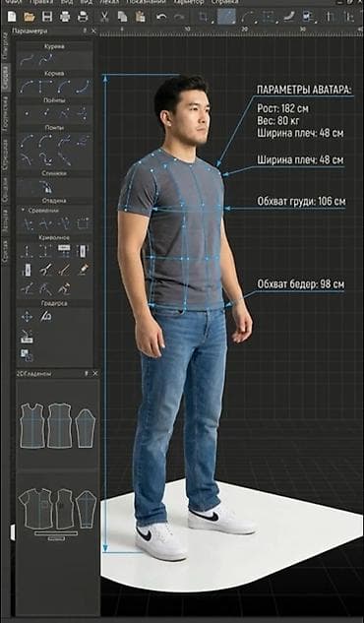Click the 'Рост: 182 см' value
The height and width of the screenshot is (623, 364).
click(x=282, y=108)
